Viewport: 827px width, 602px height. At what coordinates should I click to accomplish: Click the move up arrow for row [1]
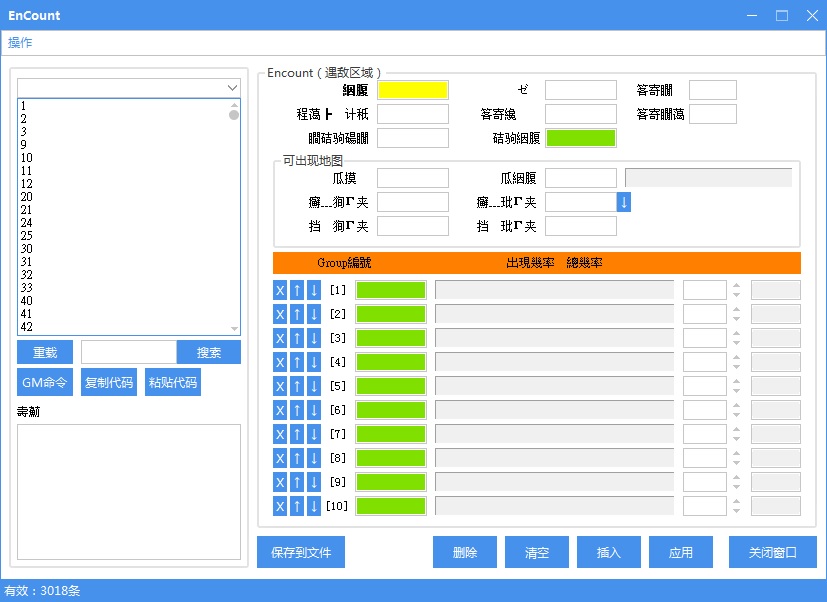[x=297, y=290]
